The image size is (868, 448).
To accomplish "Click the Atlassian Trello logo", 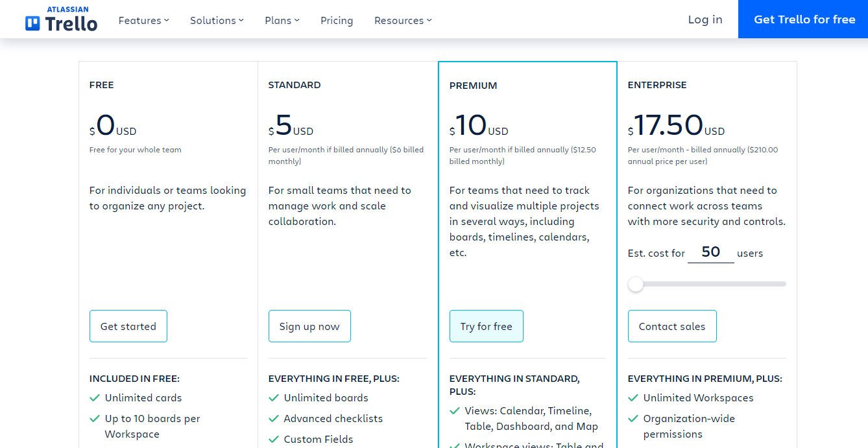I will tap(61, 19).
